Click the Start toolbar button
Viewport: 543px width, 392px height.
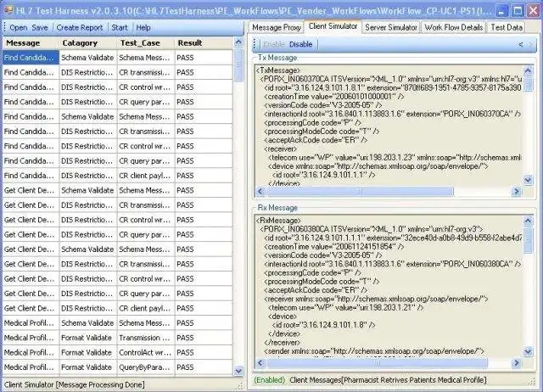[x=120, y=28]
